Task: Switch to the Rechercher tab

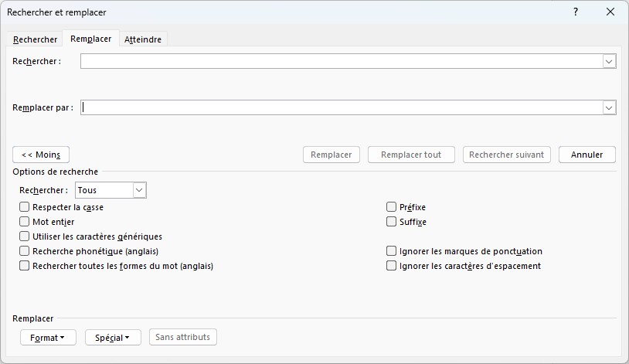Action: point(35,39)
